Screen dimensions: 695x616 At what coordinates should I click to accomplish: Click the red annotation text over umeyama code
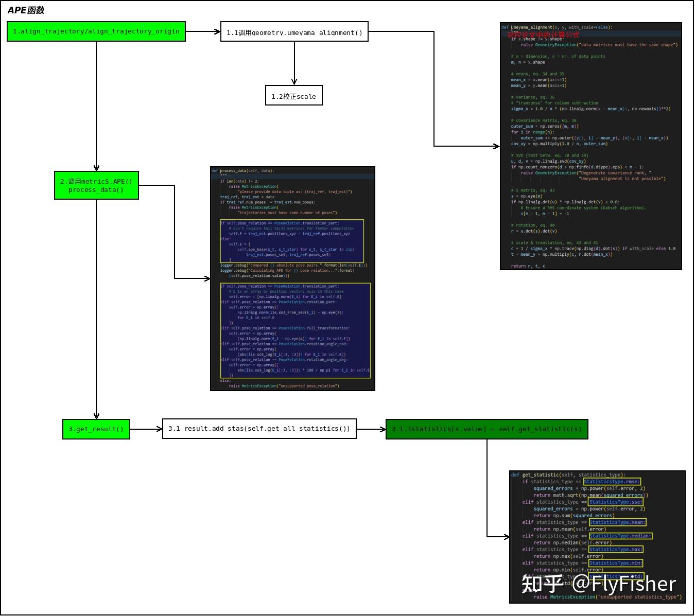(x=543, y=35)
